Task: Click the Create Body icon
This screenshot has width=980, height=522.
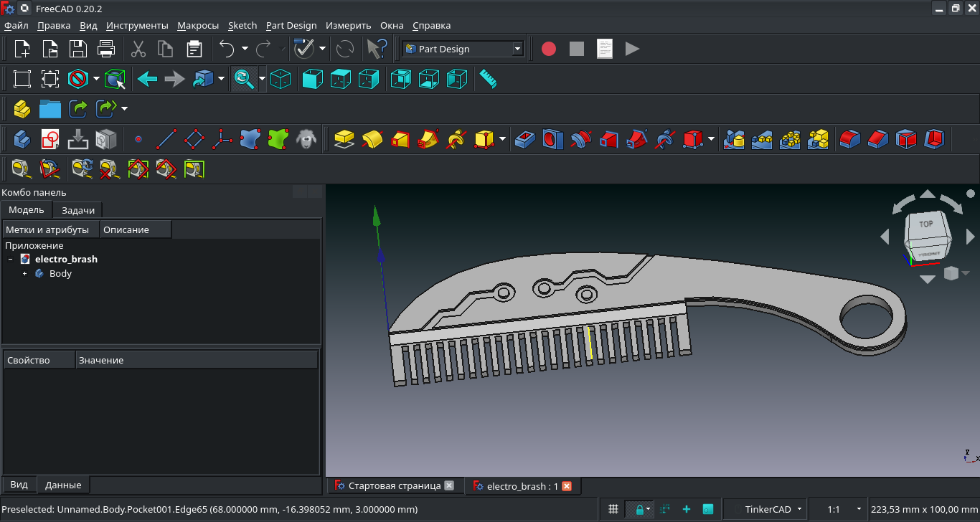Action: pos(22,138)
